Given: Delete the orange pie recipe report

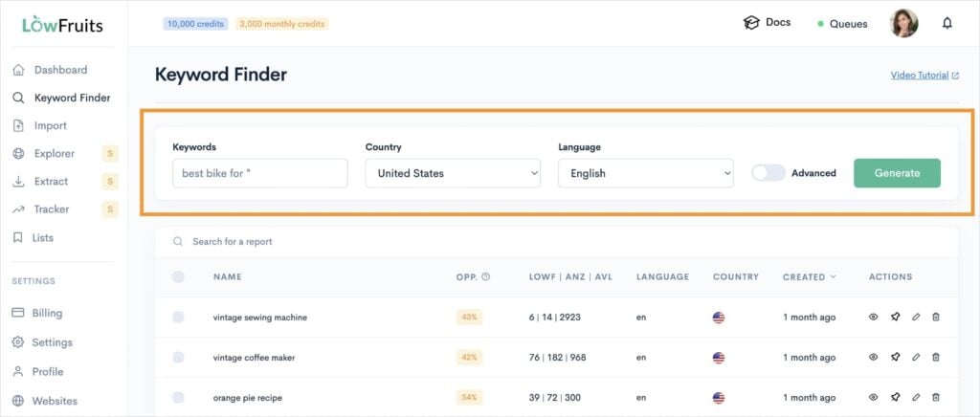Looking at the screenshot, I should 936,397.
